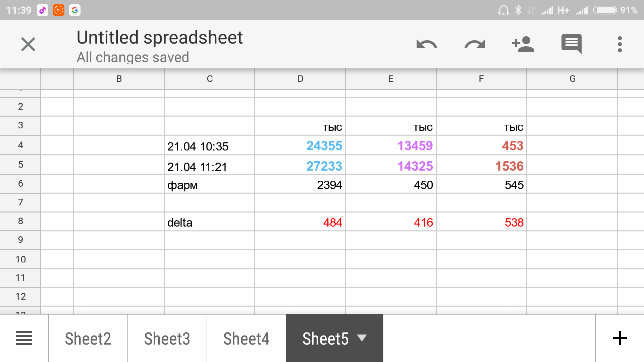Select the delta cell showing 538
This screenshot has height=362, width=644.
pyautogui.click(x=481, y=222)
